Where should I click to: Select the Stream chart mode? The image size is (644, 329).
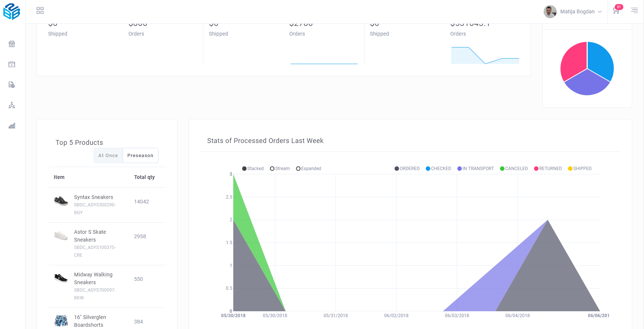click(x=280, y=169)
